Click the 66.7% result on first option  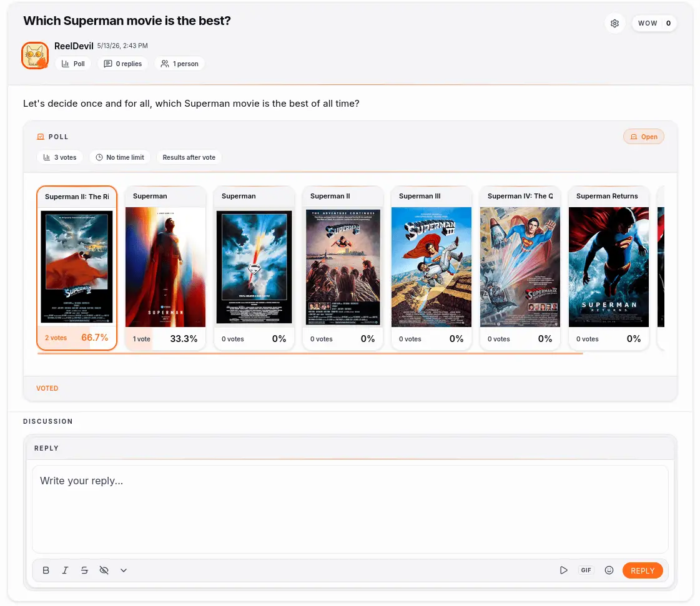click(x=95, y=338)
